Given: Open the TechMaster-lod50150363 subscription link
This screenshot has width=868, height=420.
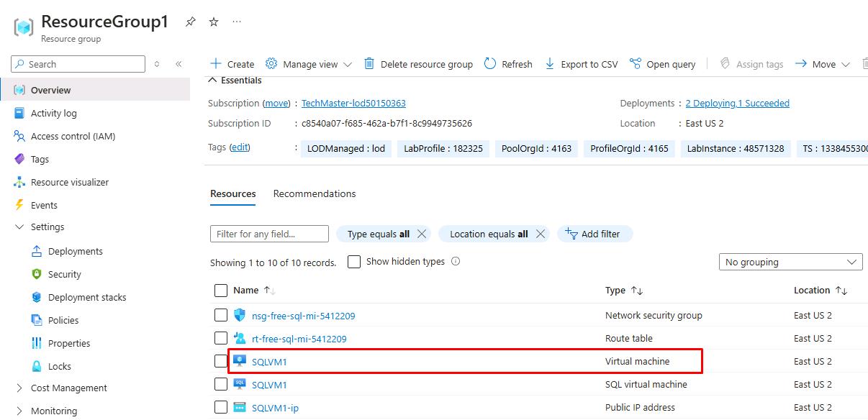Looking at the screenshot, I should coord(353,104).
